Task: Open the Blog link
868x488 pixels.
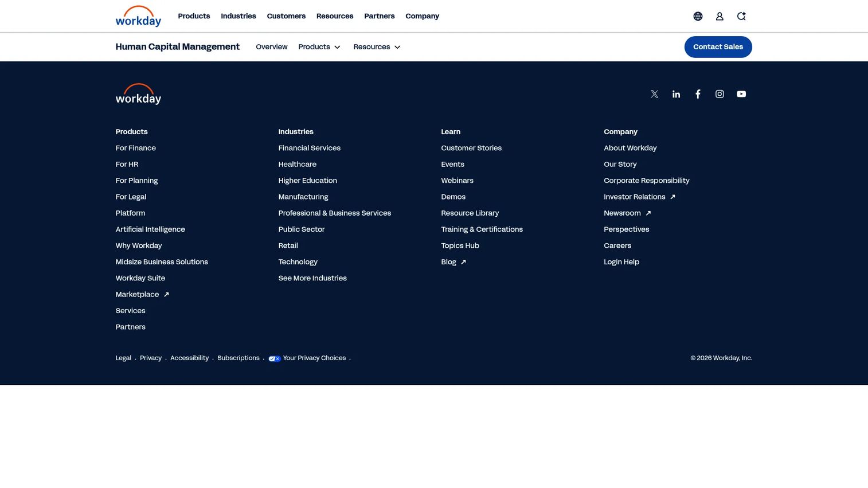Action: pyautogui.click(x=453, y=261)
